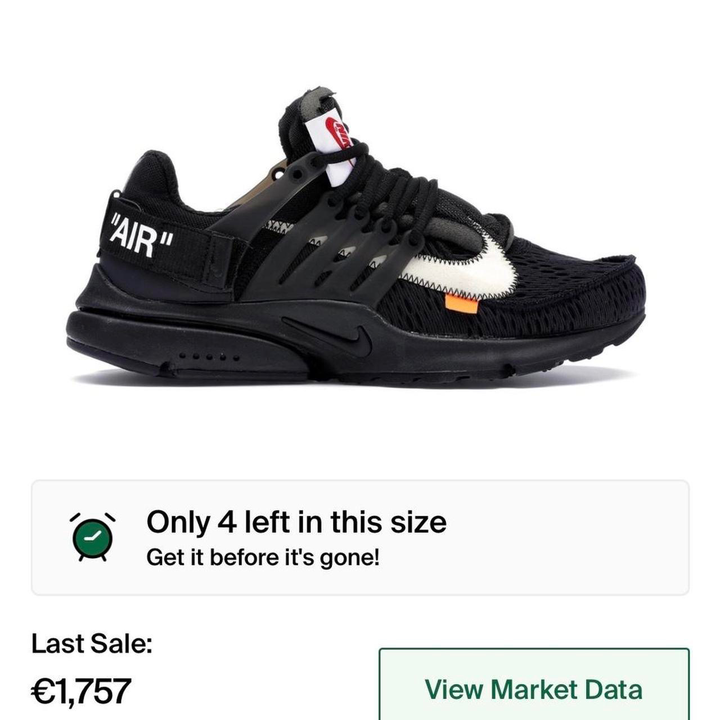The width and height of the screenshot is (720, 720).
Task: Click the row of dots on heel midsole
Action: point(209,357)
